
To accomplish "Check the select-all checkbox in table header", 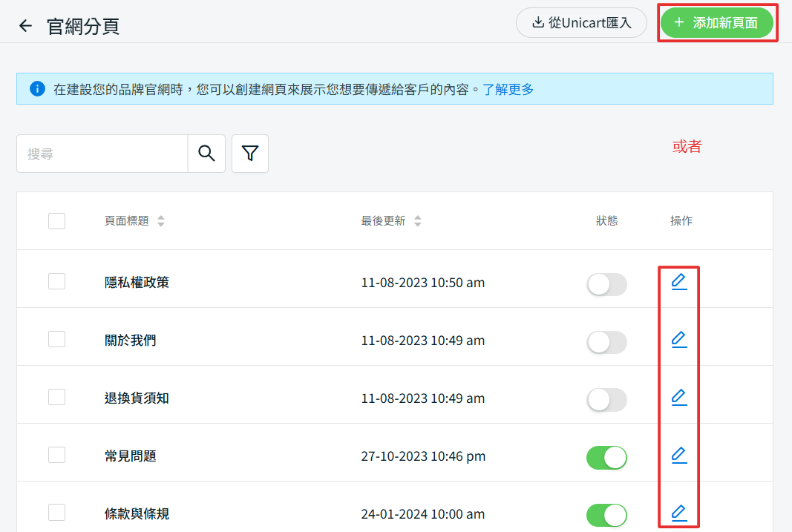I will point(56,221).
